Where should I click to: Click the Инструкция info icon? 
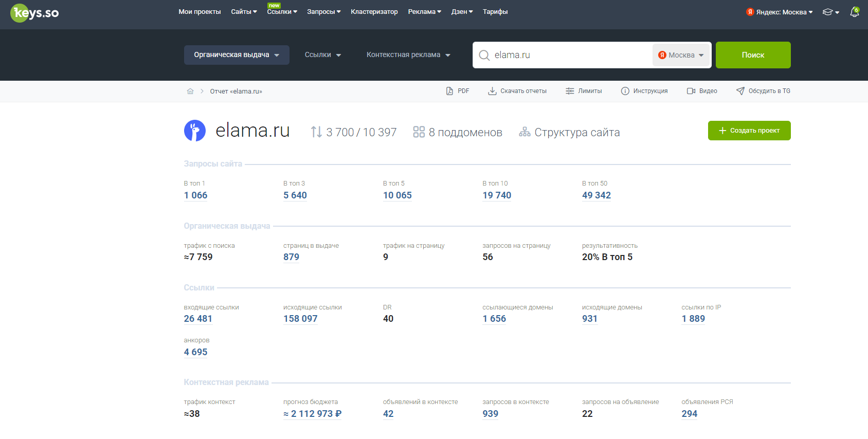coord(625,91)
